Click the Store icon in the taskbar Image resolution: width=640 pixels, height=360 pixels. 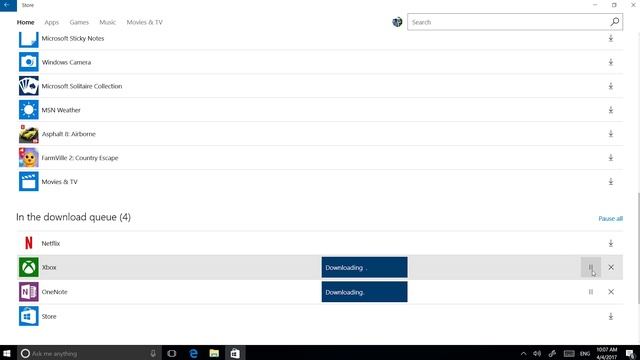235,353
